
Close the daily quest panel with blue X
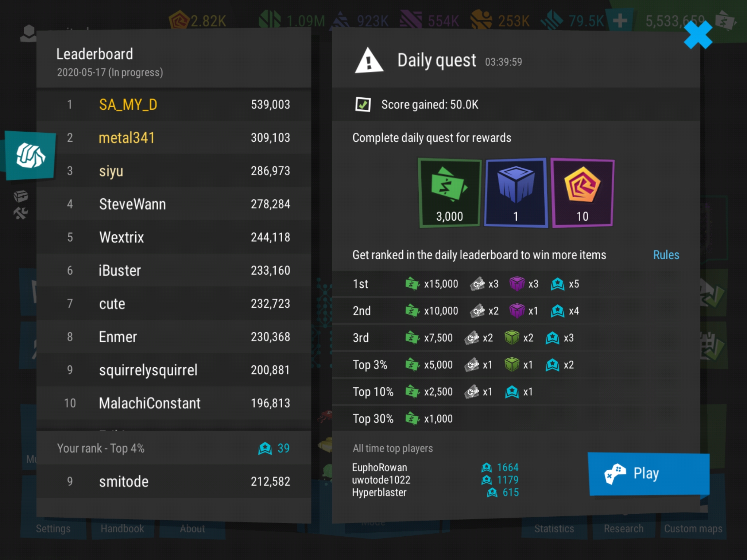[698, 35]
